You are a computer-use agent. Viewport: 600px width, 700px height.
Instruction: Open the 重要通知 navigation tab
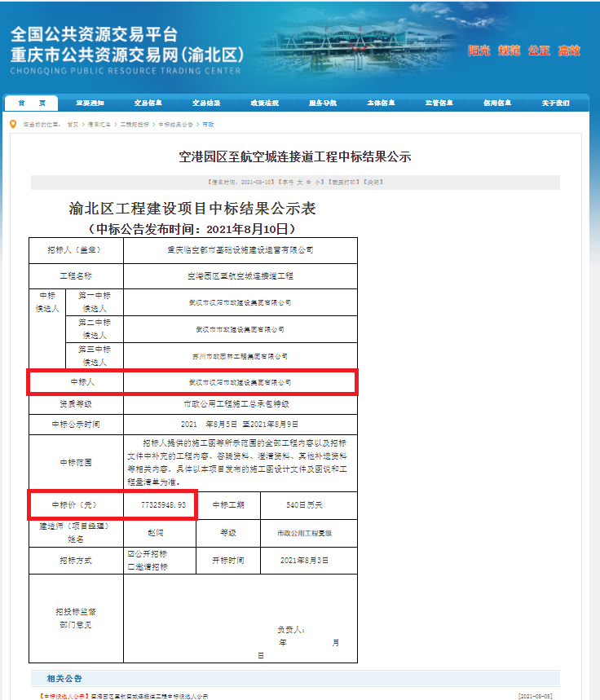click(90, 103)
